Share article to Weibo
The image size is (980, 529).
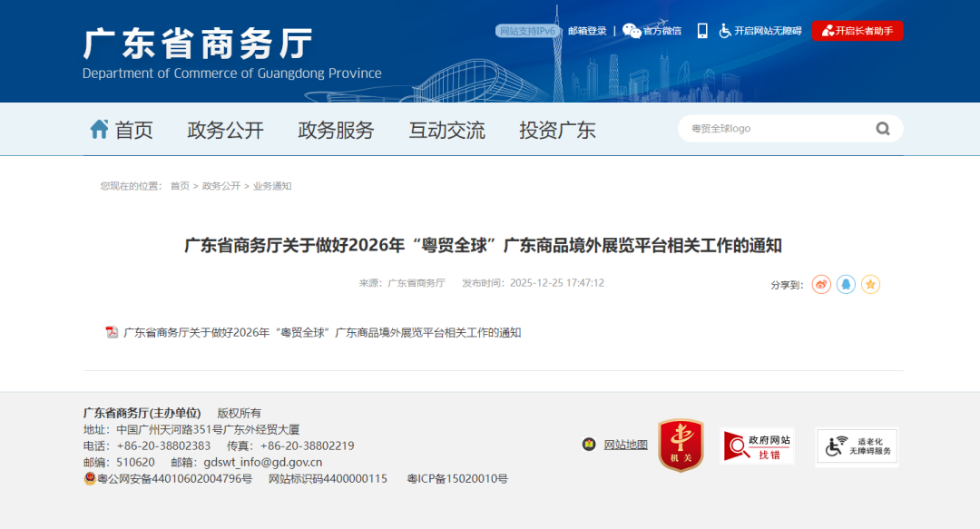821,285
